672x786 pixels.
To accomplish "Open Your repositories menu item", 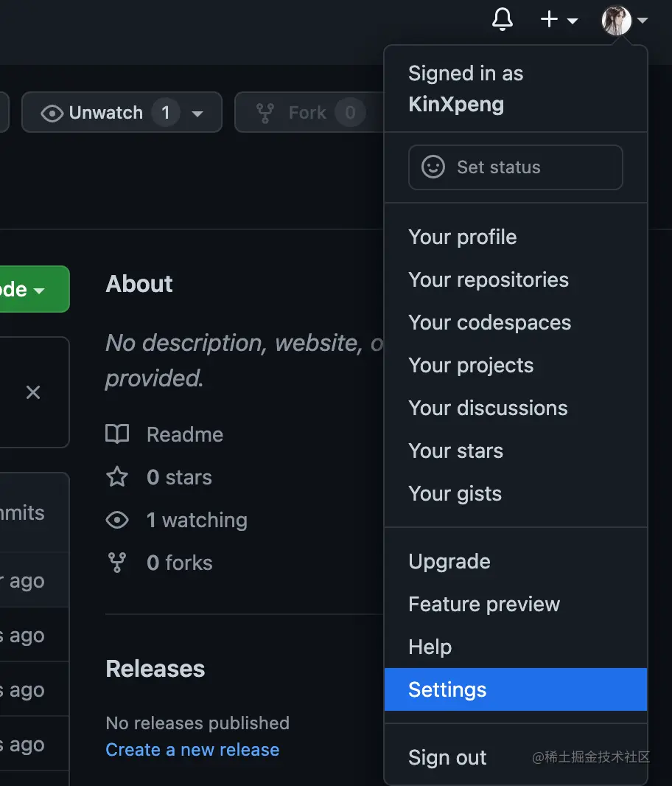I will 489,280.
